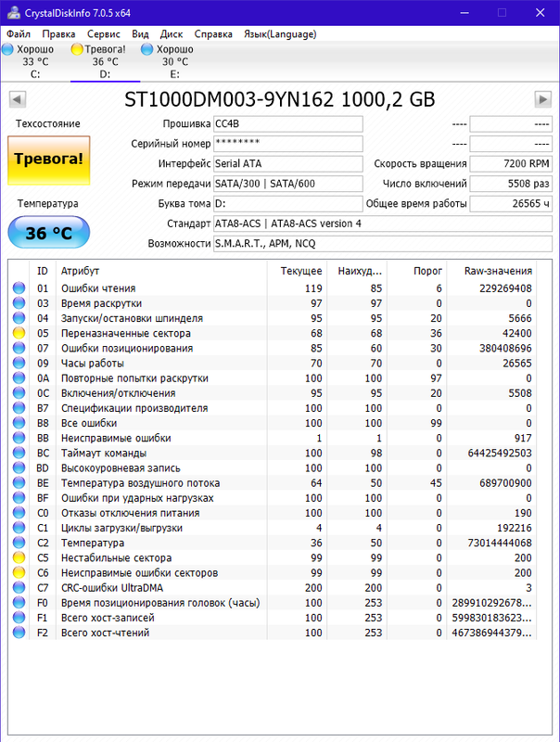The height and width of the screenshot is (742, 560).
Task: Click status icon for Ошибки позиционирования
Action: point(19,348)
